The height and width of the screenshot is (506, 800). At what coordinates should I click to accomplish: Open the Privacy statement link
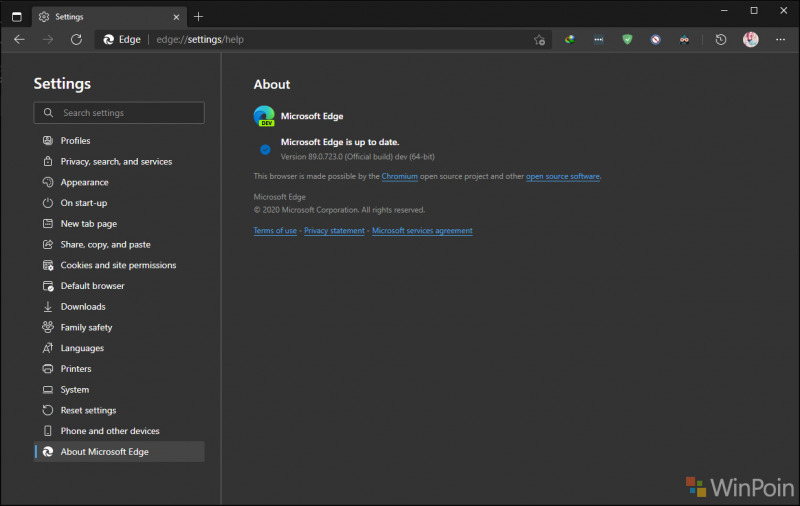[x=334, y=231]
